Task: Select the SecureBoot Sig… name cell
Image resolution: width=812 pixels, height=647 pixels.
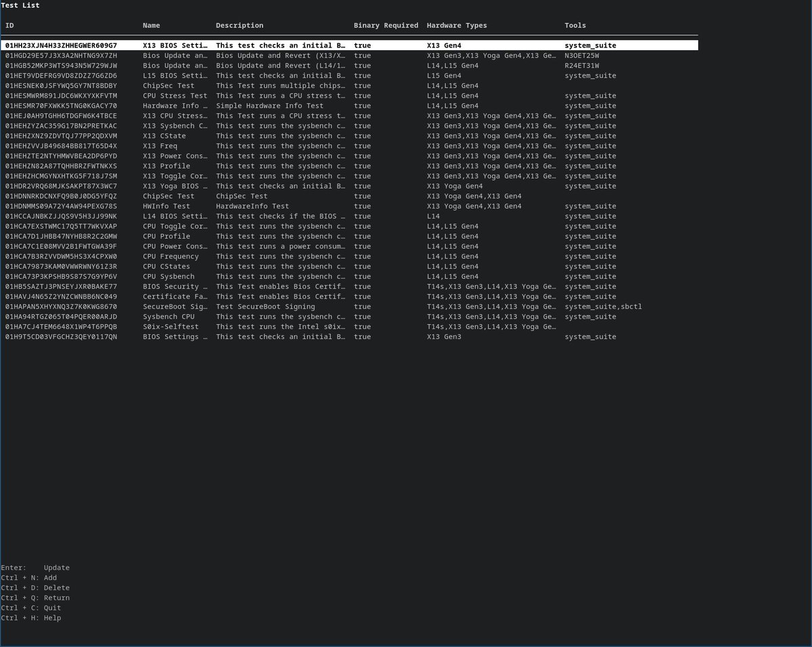Action: (175, 307)
